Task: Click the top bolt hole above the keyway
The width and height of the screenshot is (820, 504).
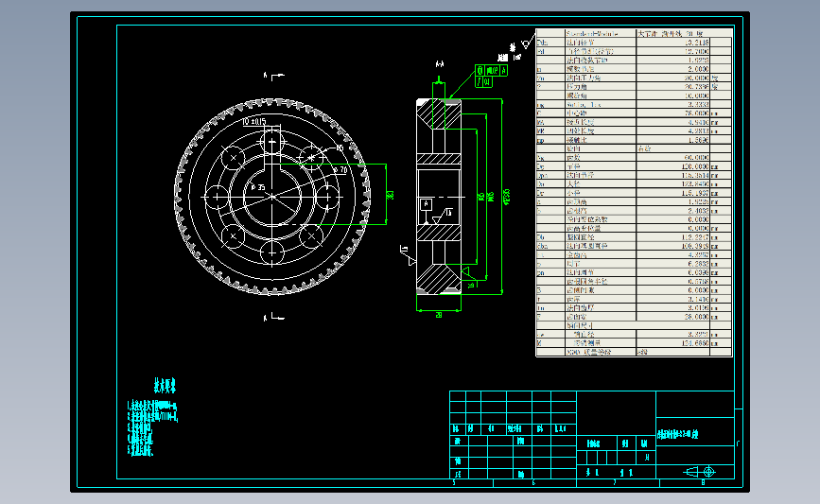Action: pos(272,142)
